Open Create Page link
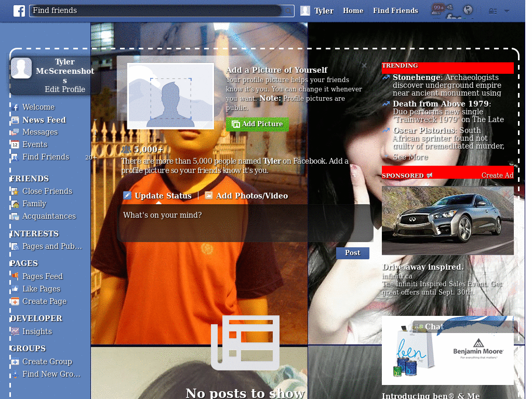This screenshot has width=532, height=399. coord(45,302)
